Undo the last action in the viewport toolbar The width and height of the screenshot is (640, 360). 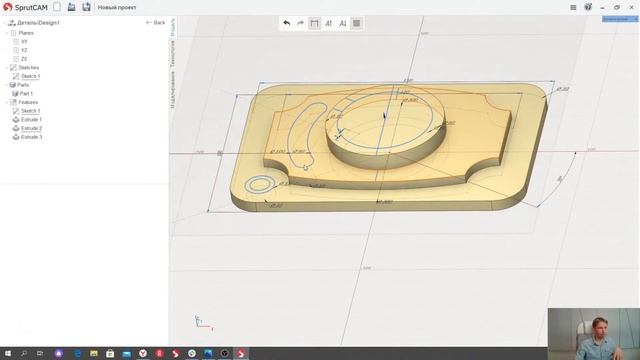coord(287,23)
